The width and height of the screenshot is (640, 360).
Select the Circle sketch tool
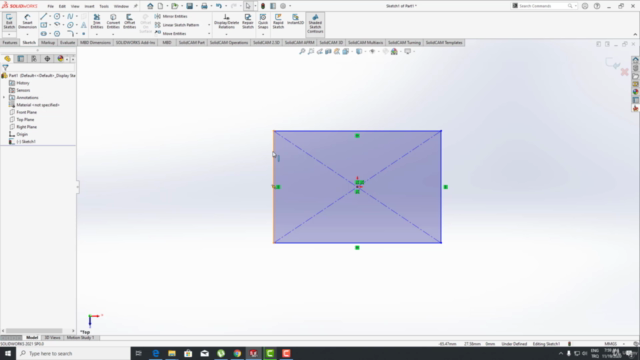(57, 16)
